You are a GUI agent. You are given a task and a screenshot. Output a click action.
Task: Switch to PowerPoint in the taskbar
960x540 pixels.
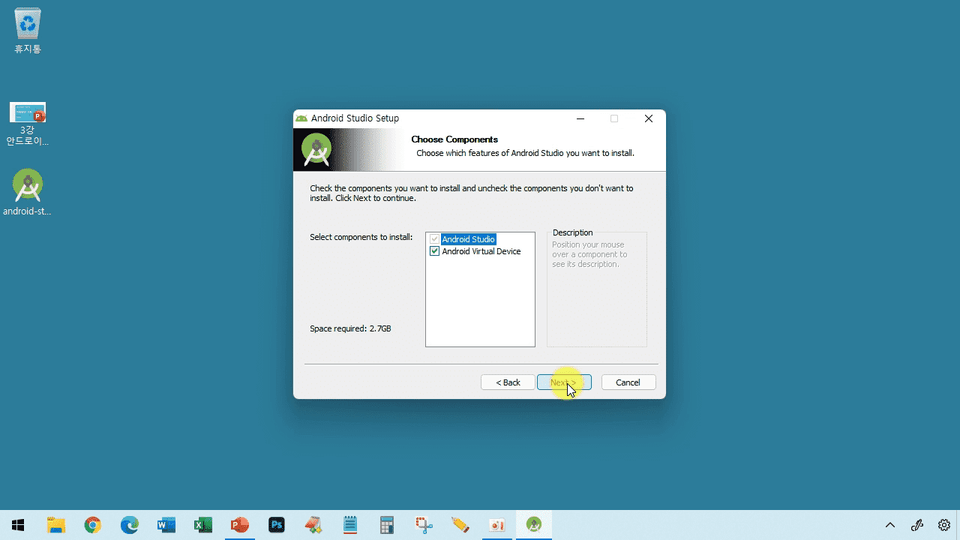239,525
